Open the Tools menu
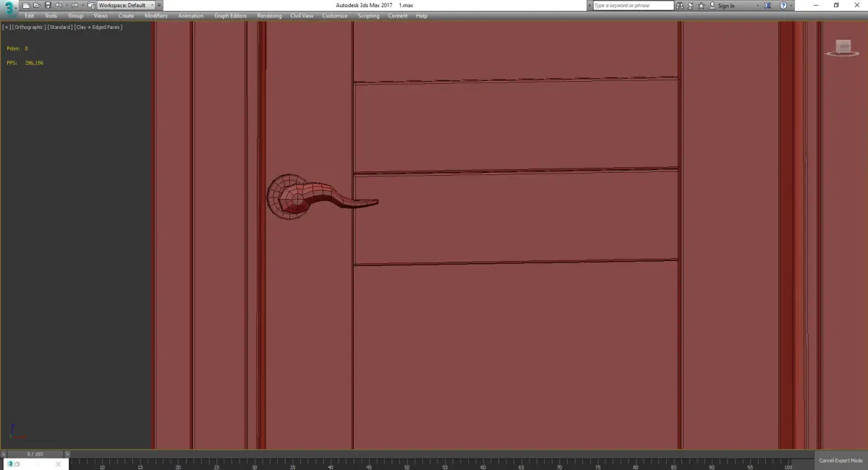Viewport: 868px width, 470px height. pos(51,16)
